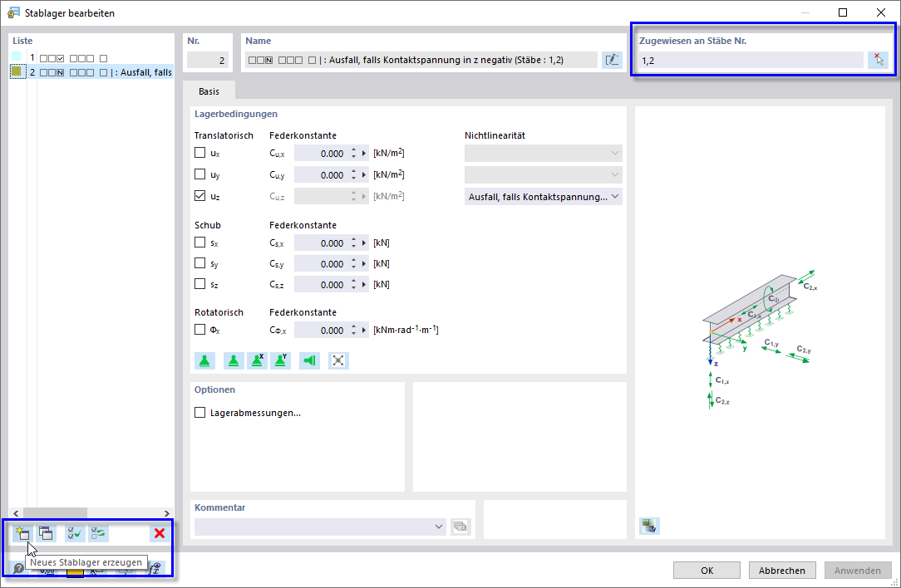Select all list items with checkmark icon

click(x=74, y=533)
